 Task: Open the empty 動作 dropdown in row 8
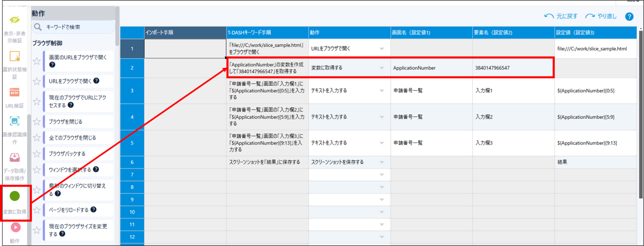pos(382,187)
